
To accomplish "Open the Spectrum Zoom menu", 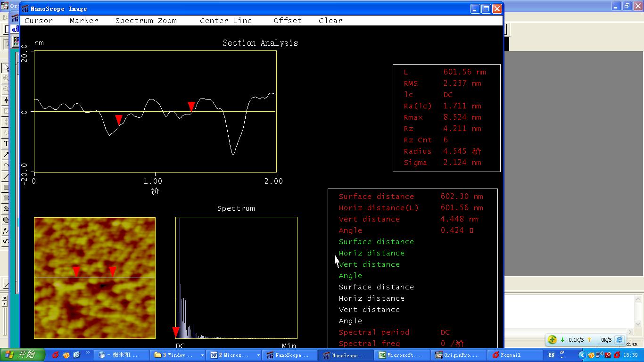I will [x=146, y=21].
